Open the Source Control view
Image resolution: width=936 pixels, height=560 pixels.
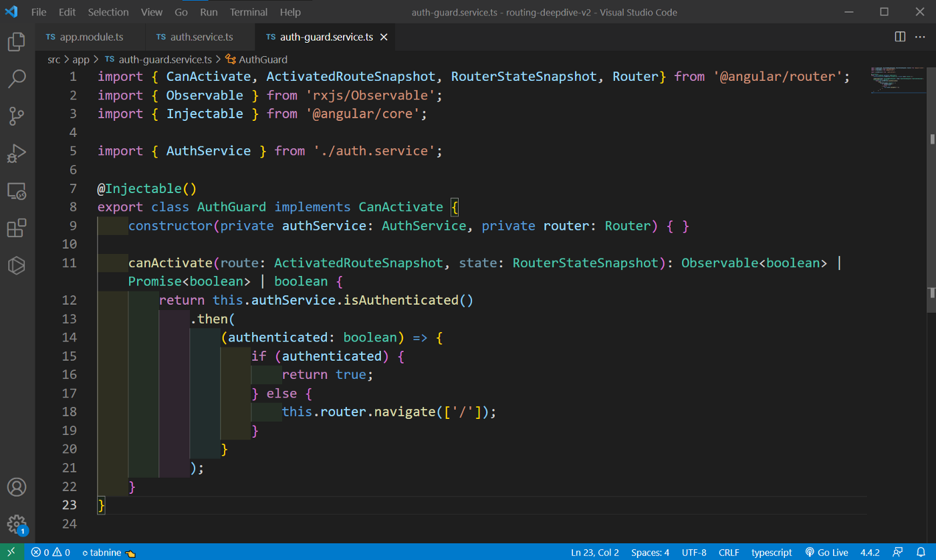[17, 116]
